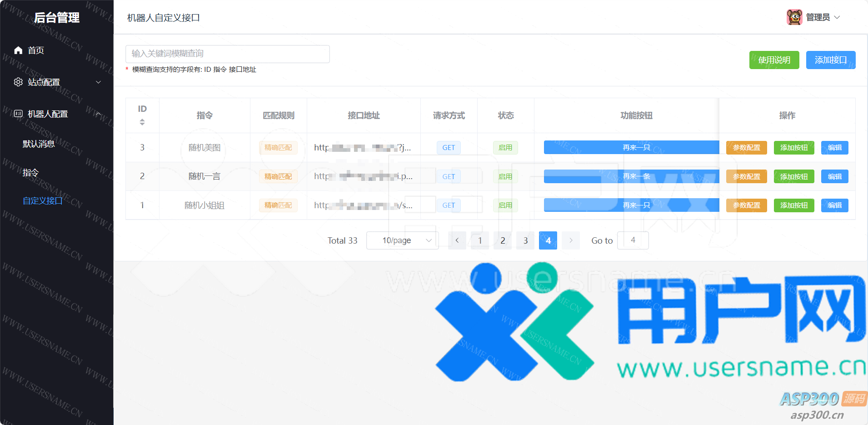Open 默认消息 in the sidebar
The image size is (868, 425).
[39, 144]
